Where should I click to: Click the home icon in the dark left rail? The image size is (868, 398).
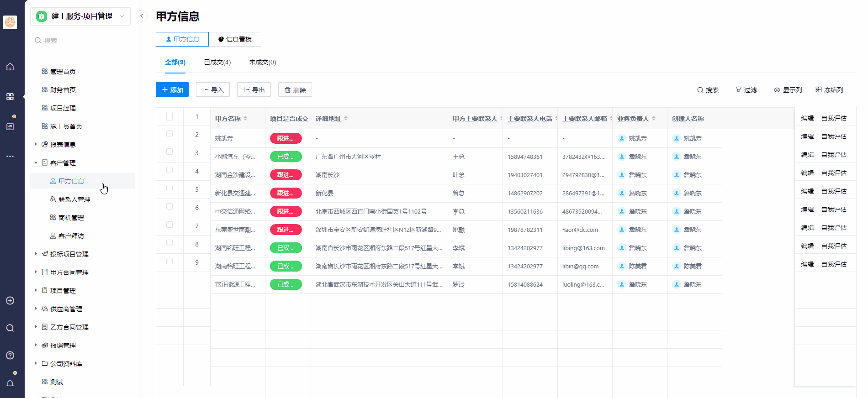(x=10, y=67)
